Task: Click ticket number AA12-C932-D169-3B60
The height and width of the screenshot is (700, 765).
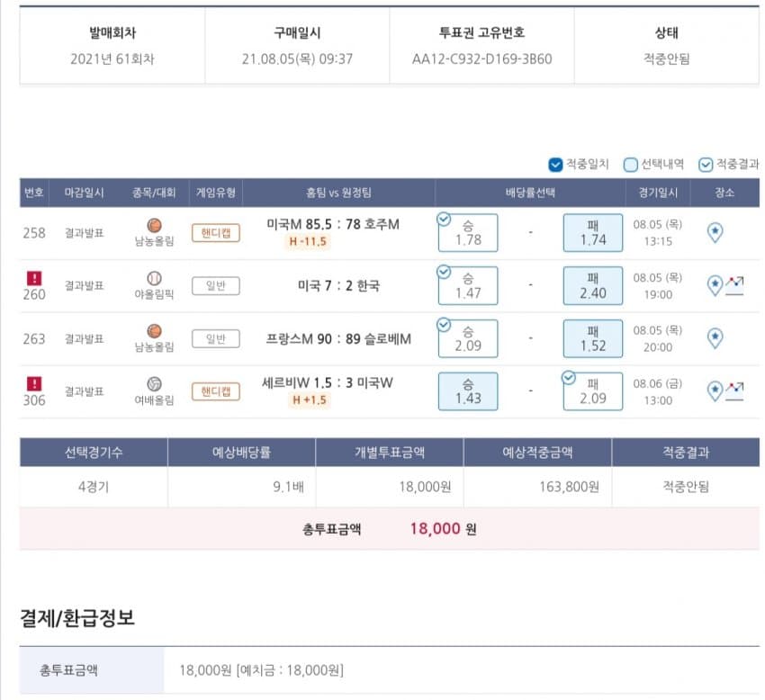Action: (x=481, y=59)
